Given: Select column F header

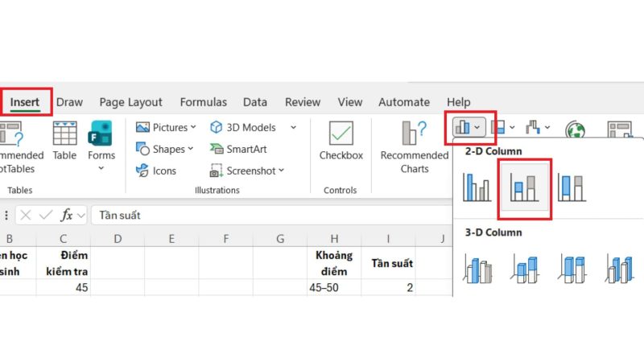Looking at the screenshot, I should [226, 238].
